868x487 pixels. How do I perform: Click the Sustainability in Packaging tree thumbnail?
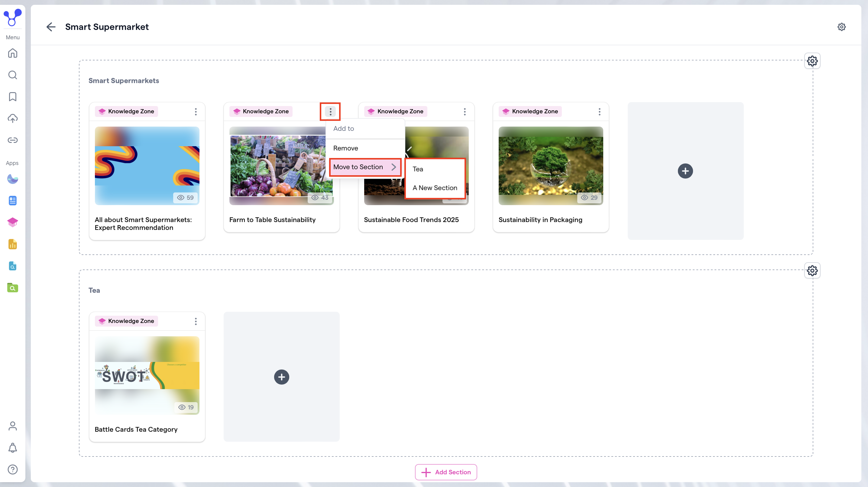pyautogui.click(x=551, y=166)
